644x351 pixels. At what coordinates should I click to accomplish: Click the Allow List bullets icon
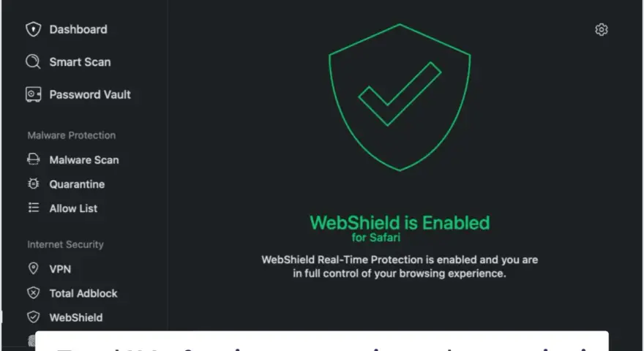(x=33, y=208)
